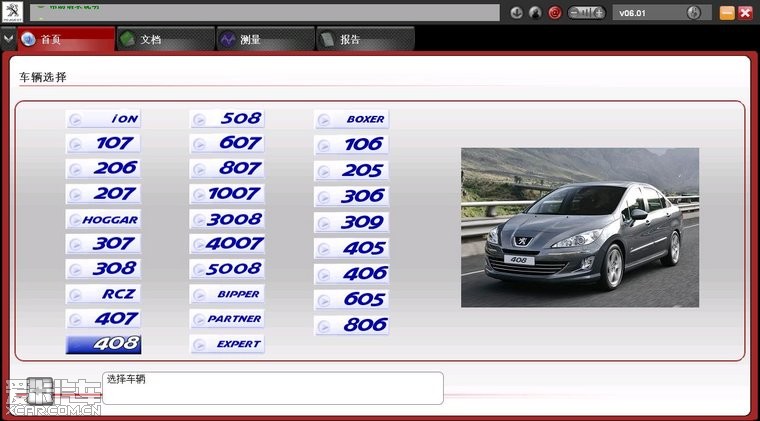
Task: Select the 605 vehicle
Action: coord(351,299)
